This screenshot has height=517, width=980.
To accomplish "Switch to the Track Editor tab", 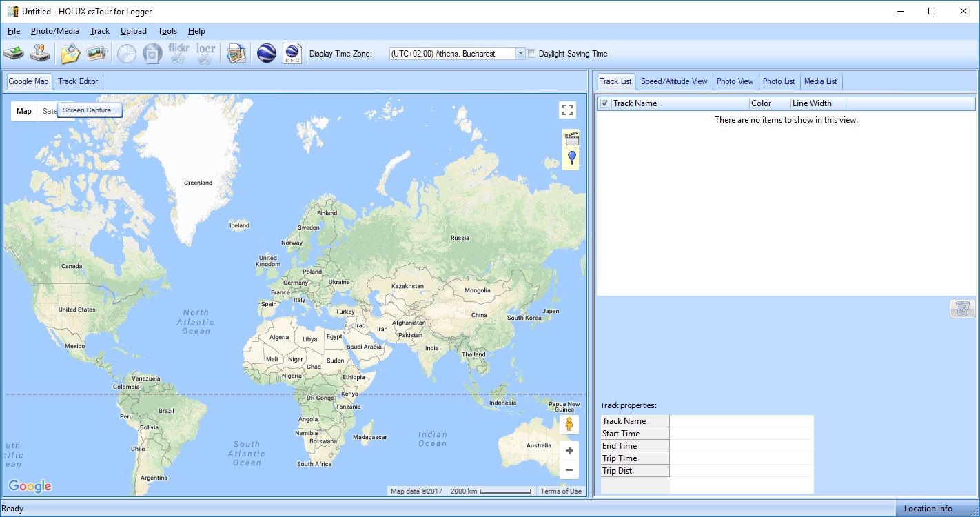I will coord(78,81).
